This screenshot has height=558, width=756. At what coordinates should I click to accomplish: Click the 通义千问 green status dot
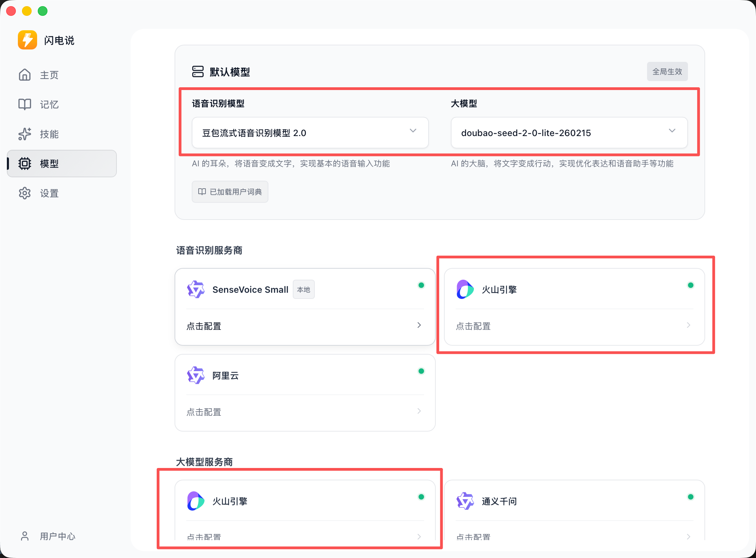[x=691, y=497]
